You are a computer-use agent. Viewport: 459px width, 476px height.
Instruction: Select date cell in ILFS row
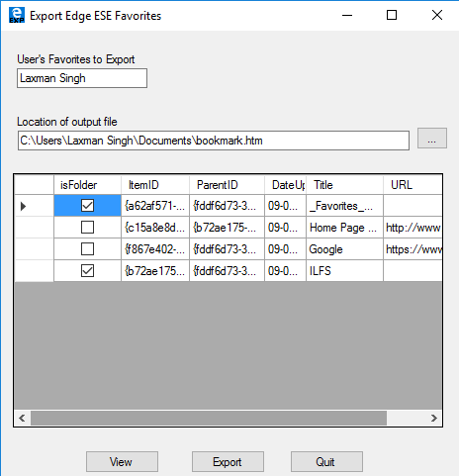285,271
